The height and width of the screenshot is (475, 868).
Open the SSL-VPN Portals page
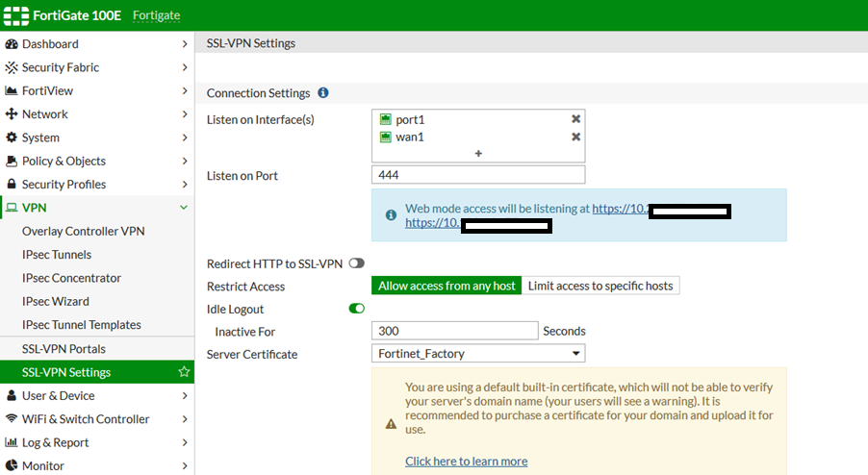pos(64,348)
